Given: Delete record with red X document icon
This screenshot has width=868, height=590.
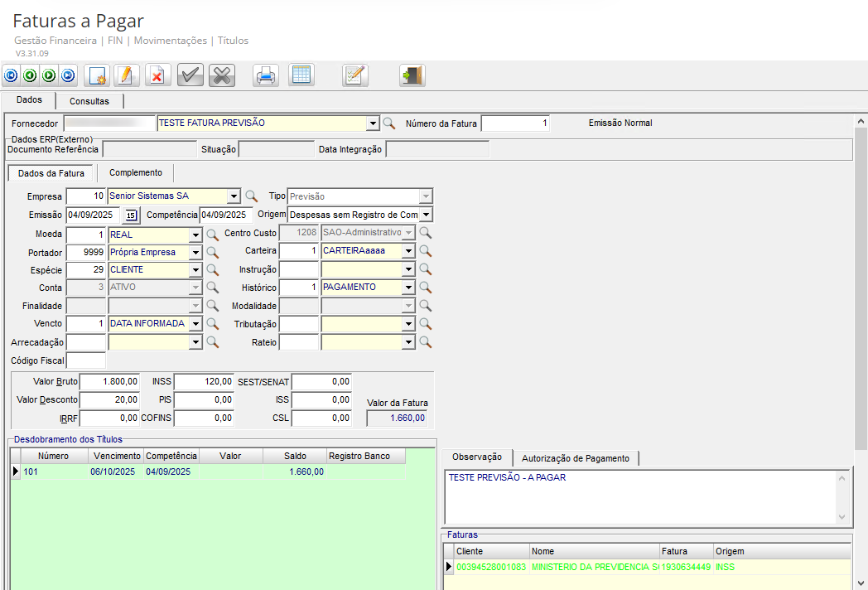Looking at the screenshot, I should (x=157, y=75).
